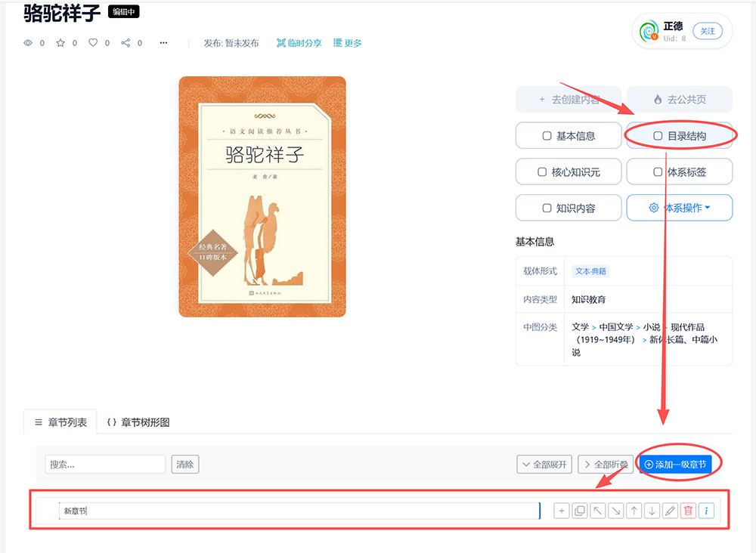This screenshot has height=553, width=756.
Task: Move chapter down with the down arrow
Action: (652, 511)
